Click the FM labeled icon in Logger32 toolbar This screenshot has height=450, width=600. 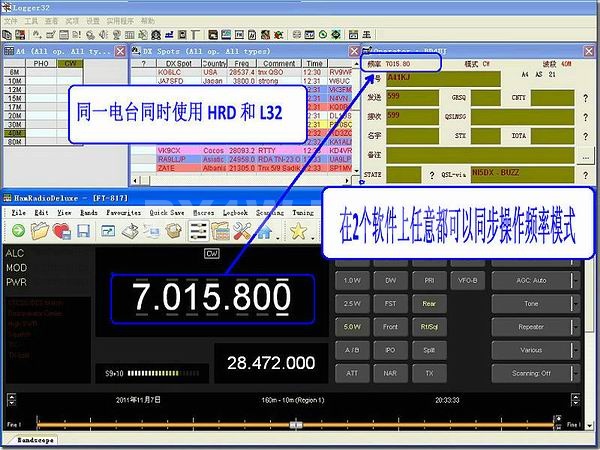pos(239,35)
